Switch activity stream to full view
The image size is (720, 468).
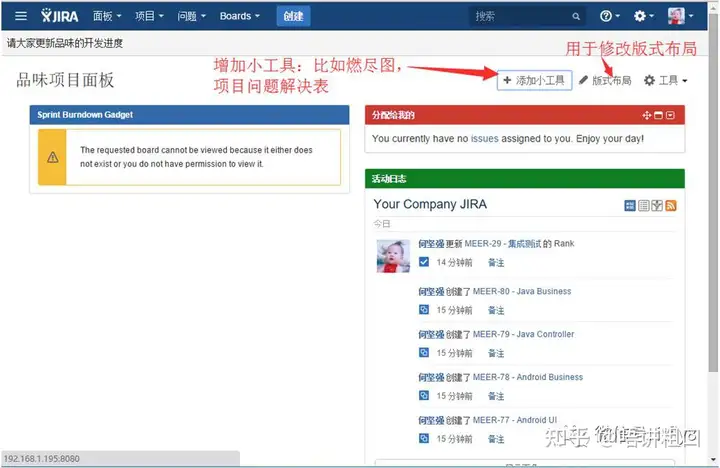(630, 206)
